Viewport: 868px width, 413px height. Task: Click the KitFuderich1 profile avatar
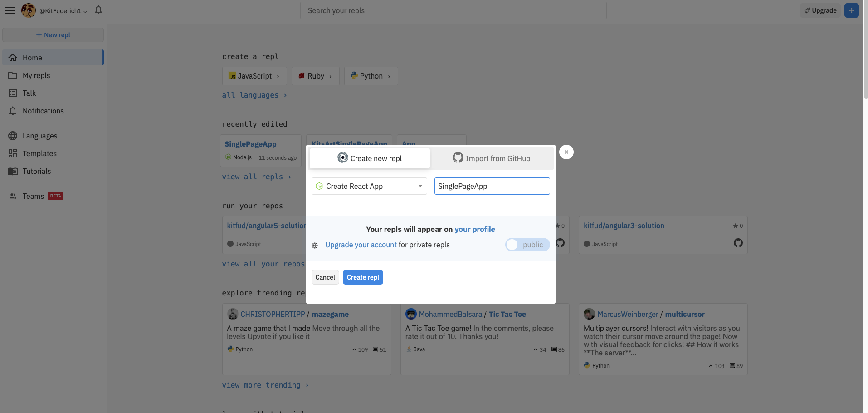tap(29, 10)
